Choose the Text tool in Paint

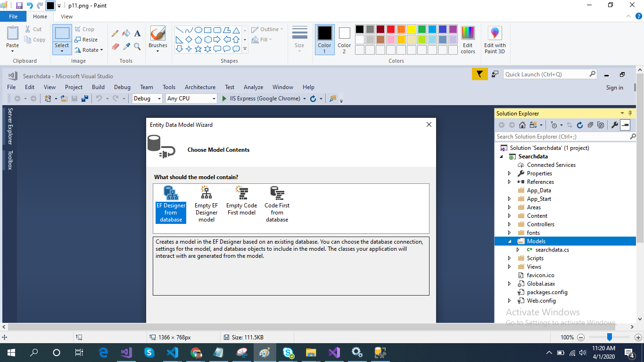tap(138, 33)
